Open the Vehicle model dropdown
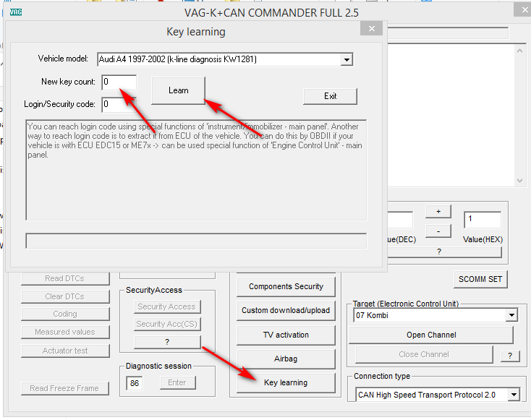 347,60
